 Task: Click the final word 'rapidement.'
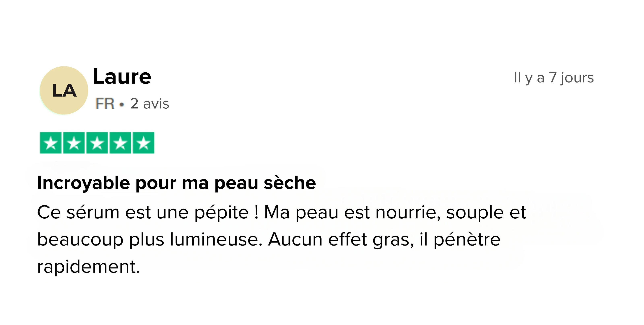(x=89, y=266)
